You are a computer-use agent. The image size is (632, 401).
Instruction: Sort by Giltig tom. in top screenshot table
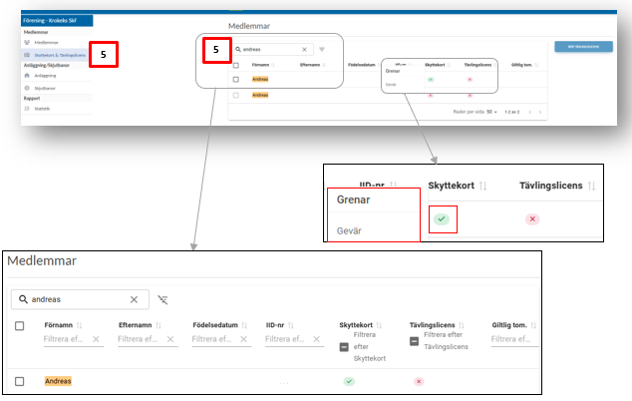click(524, 65)
